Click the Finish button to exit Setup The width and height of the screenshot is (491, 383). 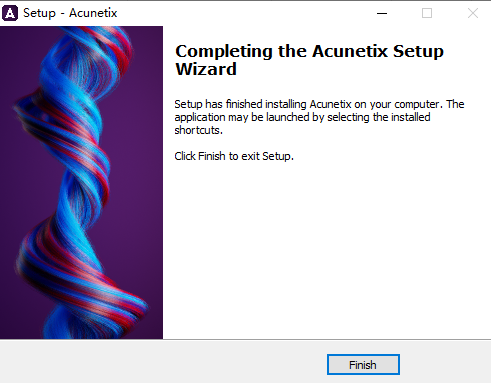(x=363, y=364)
